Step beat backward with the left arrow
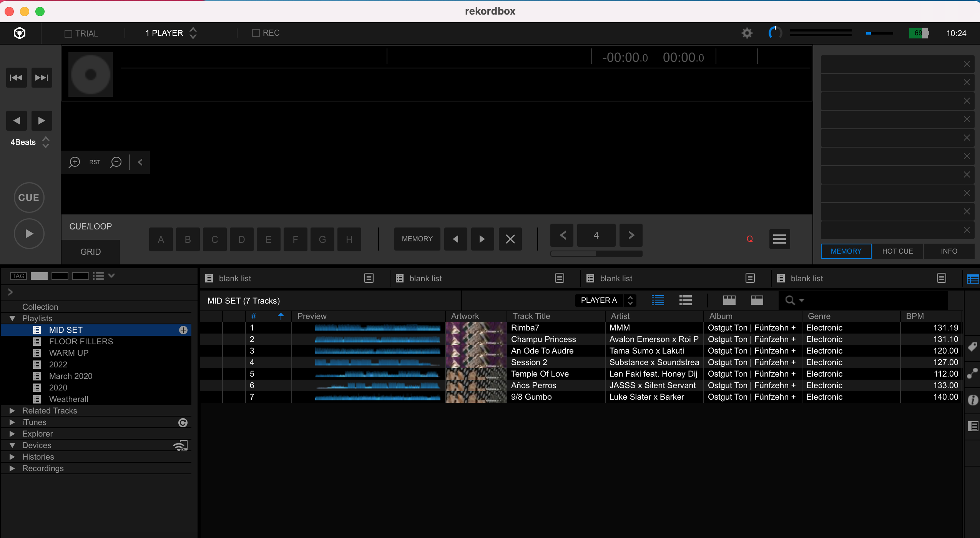The height and width of the screenshot is (538, 980). (16, 121)
